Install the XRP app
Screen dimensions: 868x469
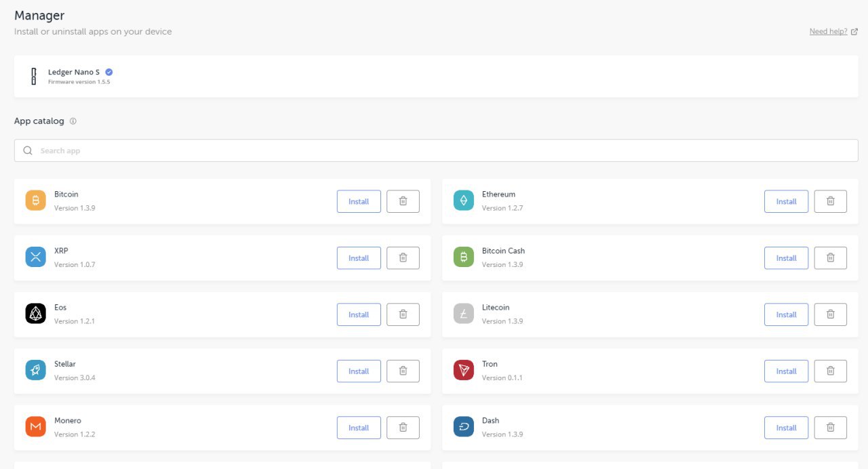click(359, 258)
